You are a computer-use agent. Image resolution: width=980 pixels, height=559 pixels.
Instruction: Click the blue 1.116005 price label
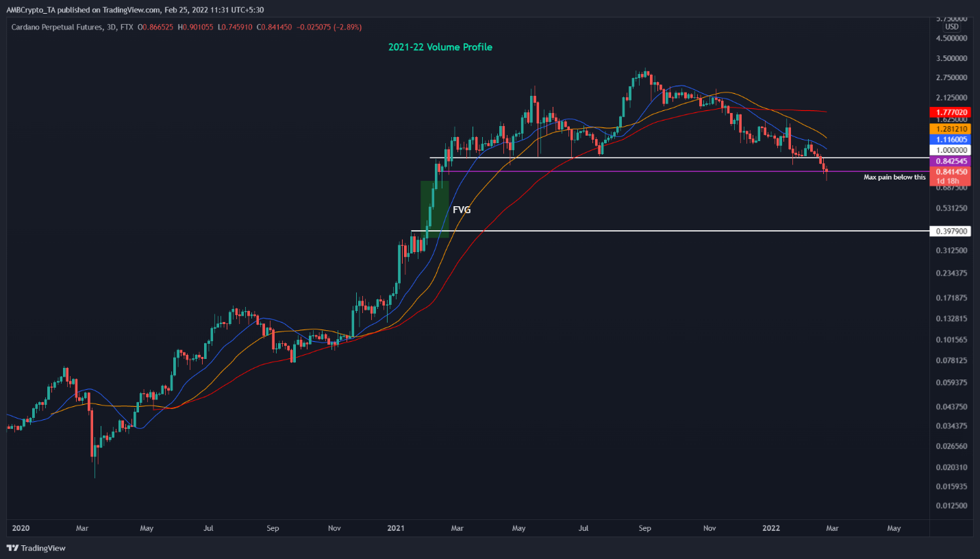click(950, 139)
